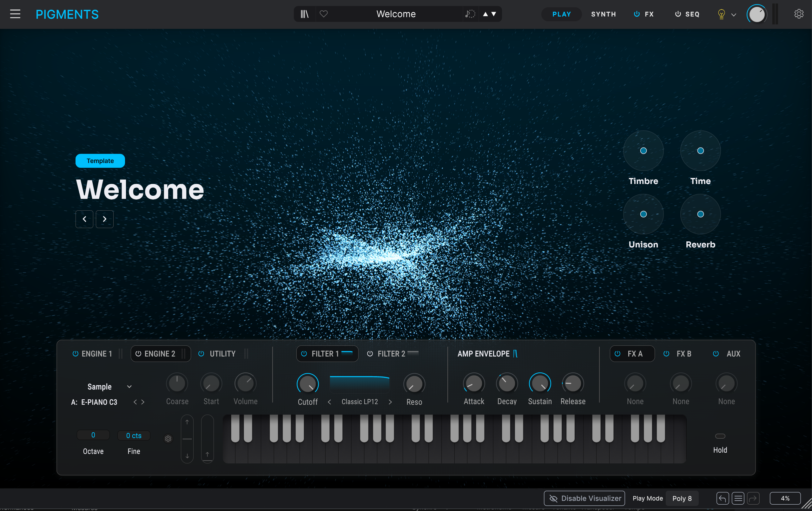Expand chevron next to lightbulb icon
The width and height of the screenshot is (812, 511).
pos(733,15)
